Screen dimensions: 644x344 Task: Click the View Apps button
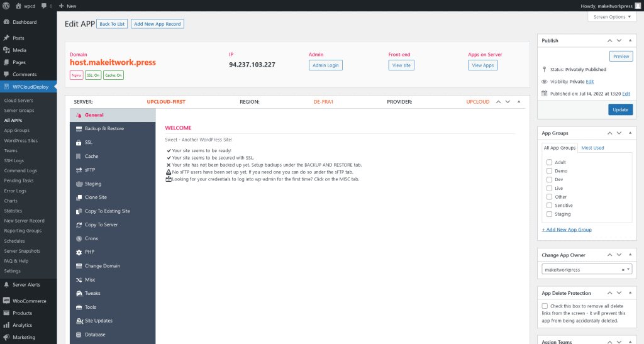pos(482,65)
